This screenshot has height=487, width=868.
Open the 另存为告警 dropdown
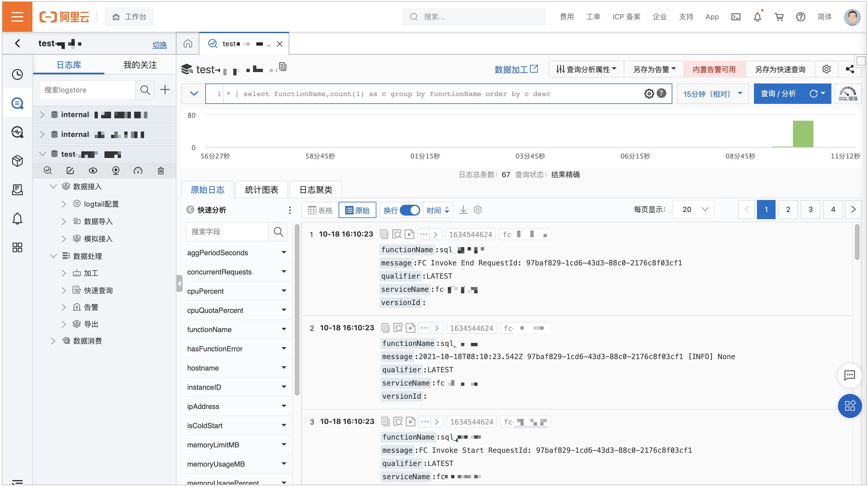(654, 69)
